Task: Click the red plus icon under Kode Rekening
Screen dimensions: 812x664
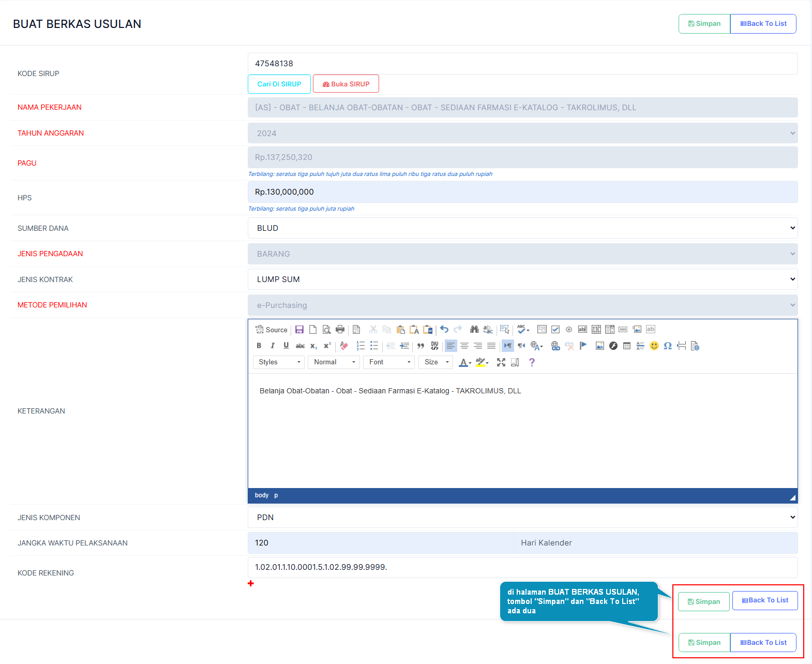Action: [251, 583]
